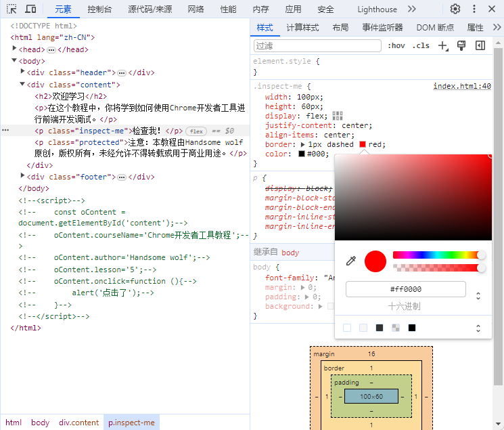Select html in the breadcrumb bar
The width and height of the screenshot is (504, 430).
(x=14, y=423)
